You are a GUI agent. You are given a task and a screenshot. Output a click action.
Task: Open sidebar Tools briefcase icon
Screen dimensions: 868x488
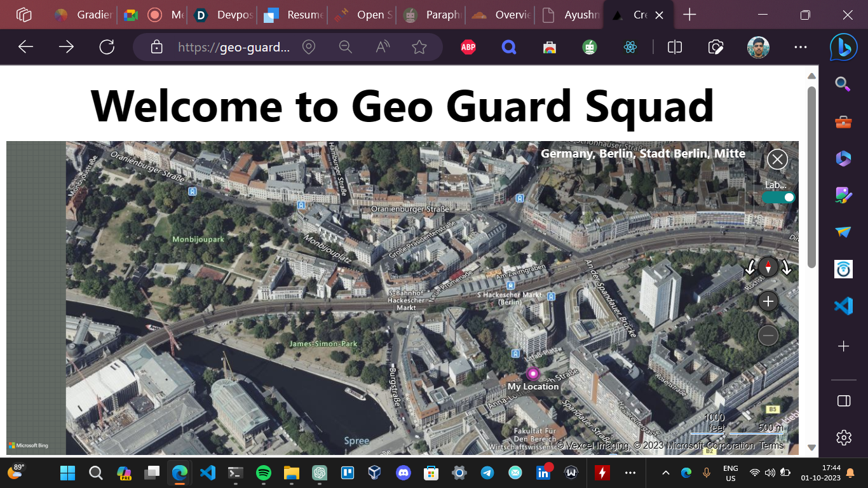(843, 122)
